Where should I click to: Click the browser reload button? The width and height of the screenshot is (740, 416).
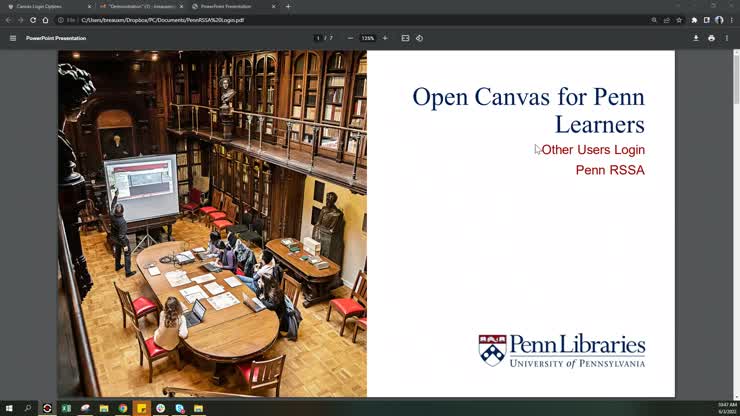33,20
